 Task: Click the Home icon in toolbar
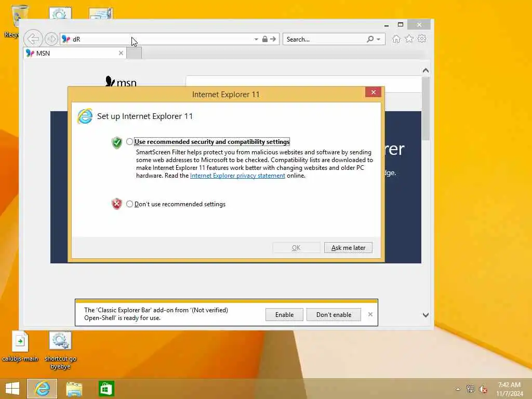pyautogui.click(x=396, y=38)
